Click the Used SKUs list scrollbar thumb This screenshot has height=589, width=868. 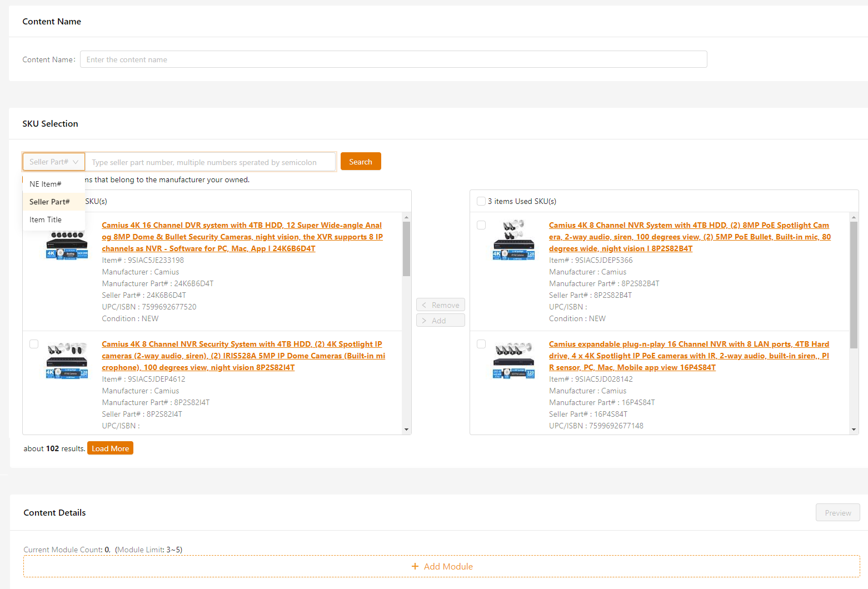coord(854,285)
